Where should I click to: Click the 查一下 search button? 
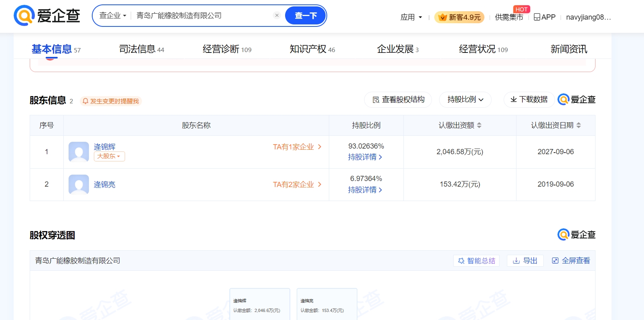coord(306,16)
